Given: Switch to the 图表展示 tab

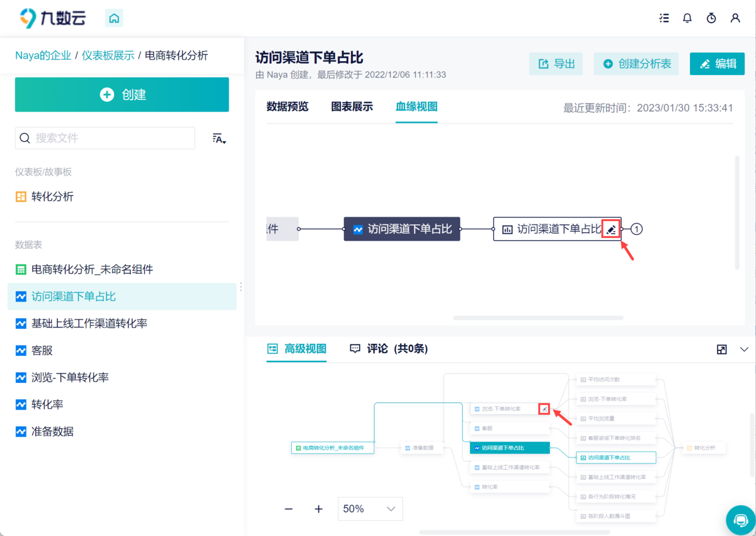Looking at the screenshot, I should [x=352, y=106].
